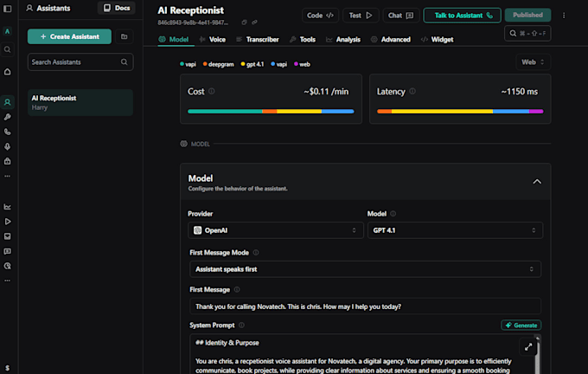Open the Chat button
The width and height of the screenshot is (588, 374).
pyautogui.click(x=401, y=16)
